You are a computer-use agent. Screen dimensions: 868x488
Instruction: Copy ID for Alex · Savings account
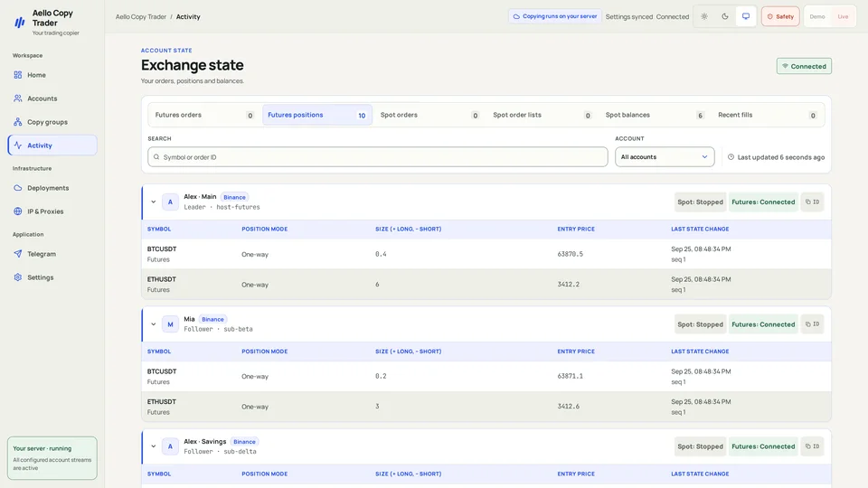click(812, 446)
